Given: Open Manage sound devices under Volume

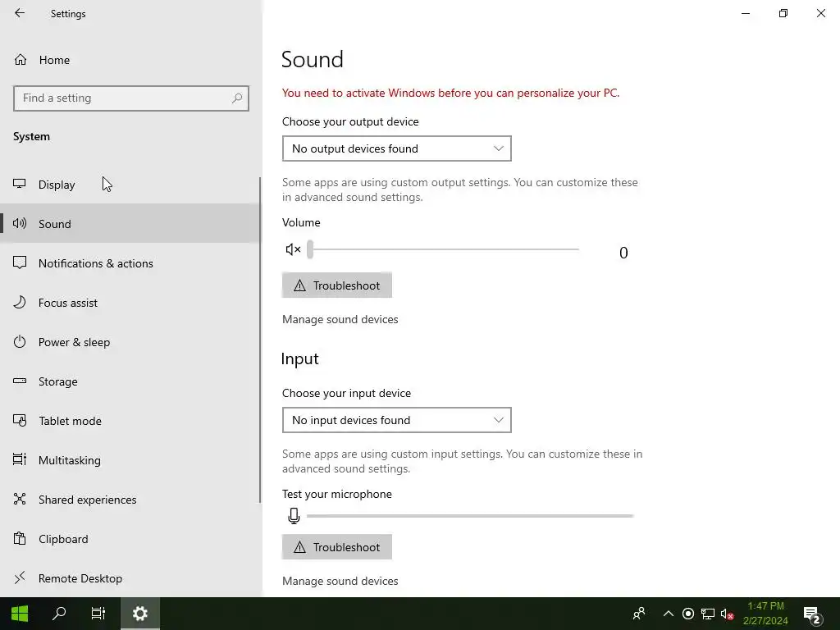Looking at the screenshot, I should click(340, 319).
